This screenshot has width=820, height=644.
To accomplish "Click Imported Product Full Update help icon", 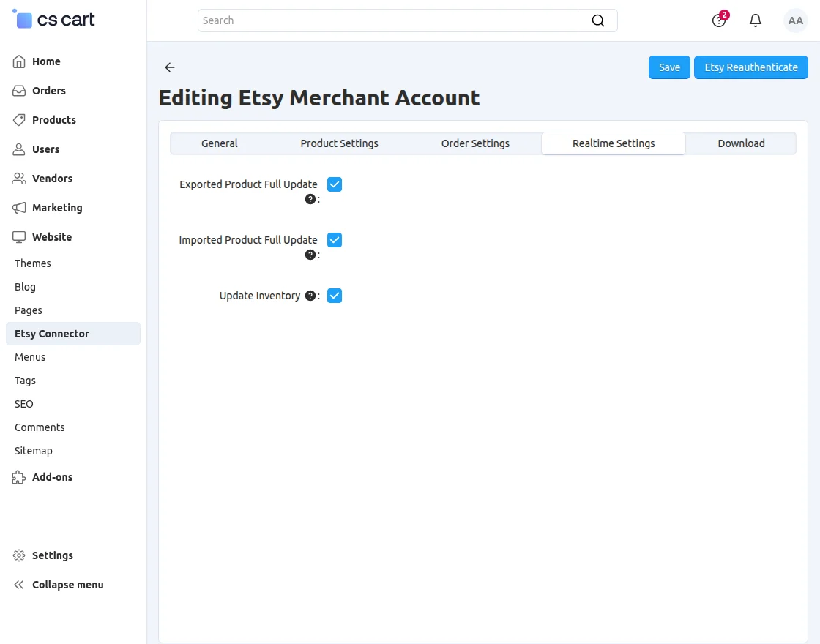I will [310, 255].
